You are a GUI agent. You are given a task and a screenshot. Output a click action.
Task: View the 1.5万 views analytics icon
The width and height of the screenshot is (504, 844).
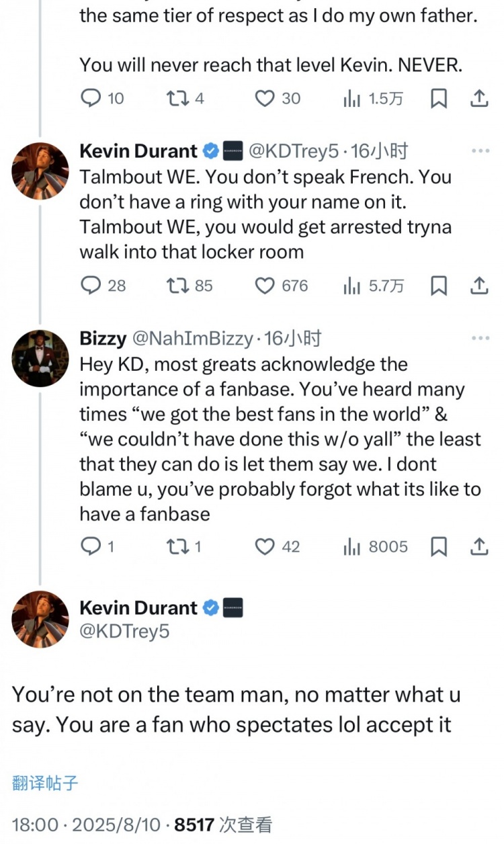(352, 99)
